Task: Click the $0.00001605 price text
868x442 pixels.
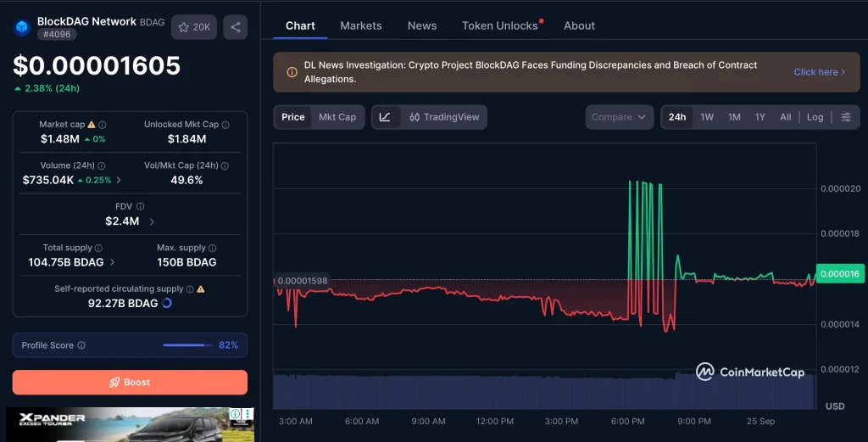Action: [97, 65]
